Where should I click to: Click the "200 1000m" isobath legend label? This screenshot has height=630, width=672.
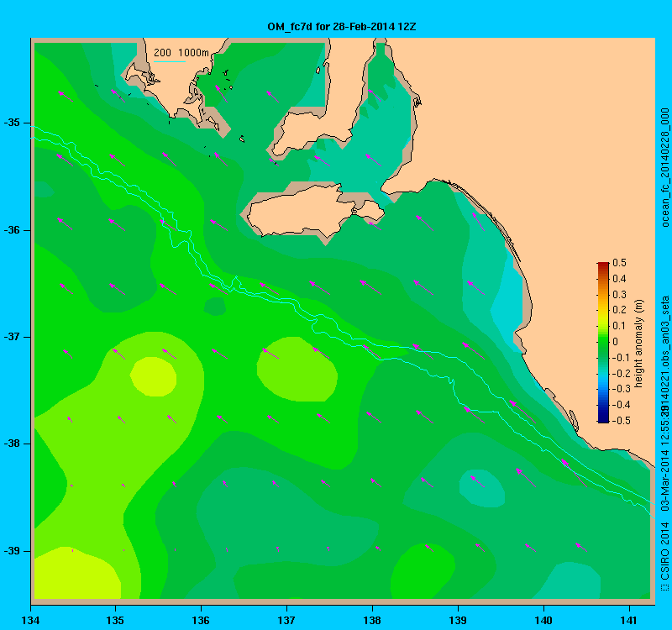click(181, 53)
